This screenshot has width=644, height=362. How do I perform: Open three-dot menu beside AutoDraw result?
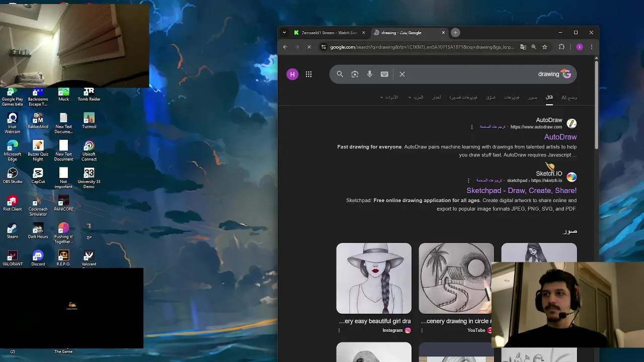(471, 127)
